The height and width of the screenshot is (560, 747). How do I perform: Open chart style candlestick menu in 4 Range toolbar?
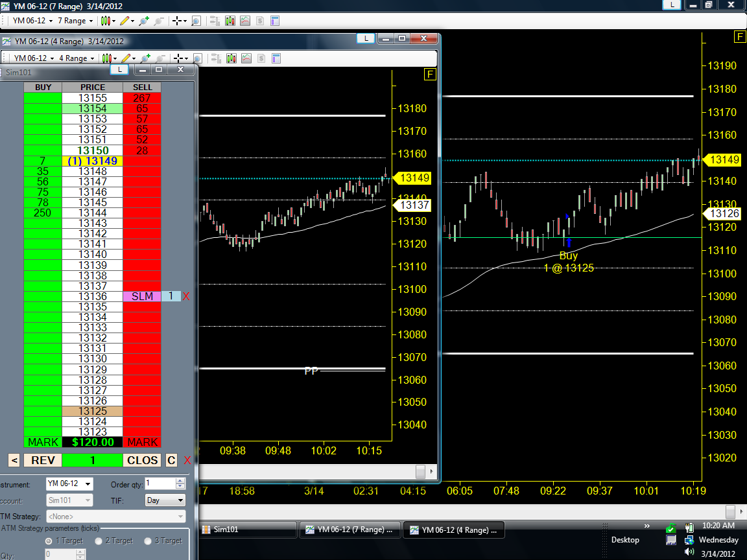tap(109, 58)
